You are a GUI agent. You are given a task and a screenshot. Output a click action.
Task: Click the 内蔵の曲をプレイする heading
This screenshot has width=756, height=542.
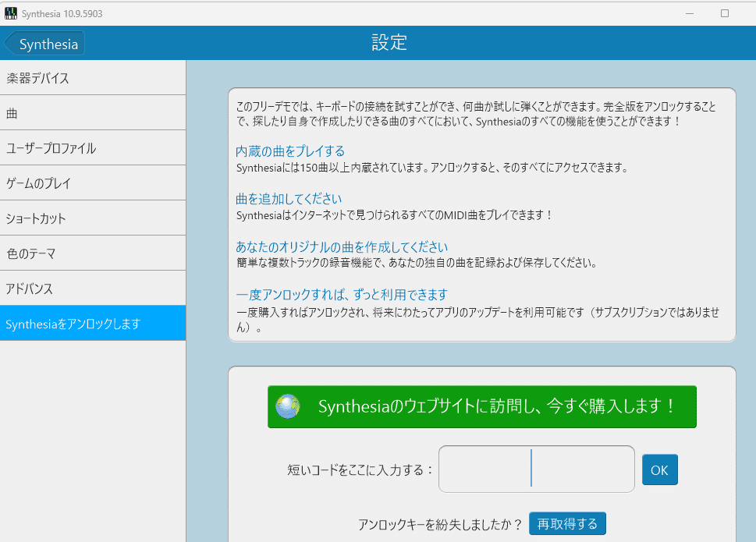(290, 151)
